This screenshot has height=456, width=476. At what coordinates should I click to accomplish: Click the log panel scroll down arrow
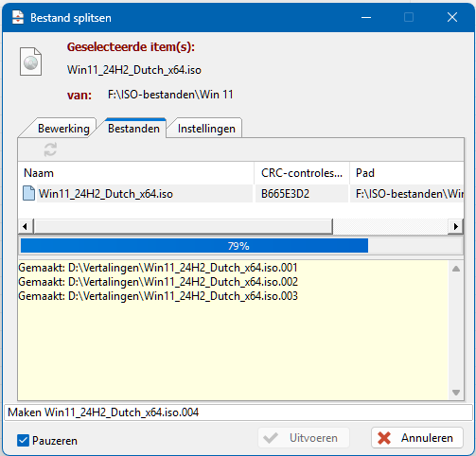point(456,393)
